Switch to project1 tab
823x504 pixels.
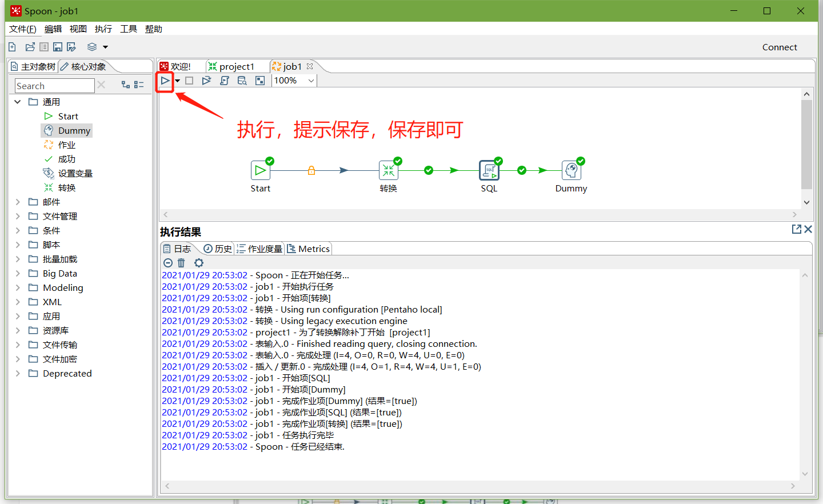pos(232,67)
